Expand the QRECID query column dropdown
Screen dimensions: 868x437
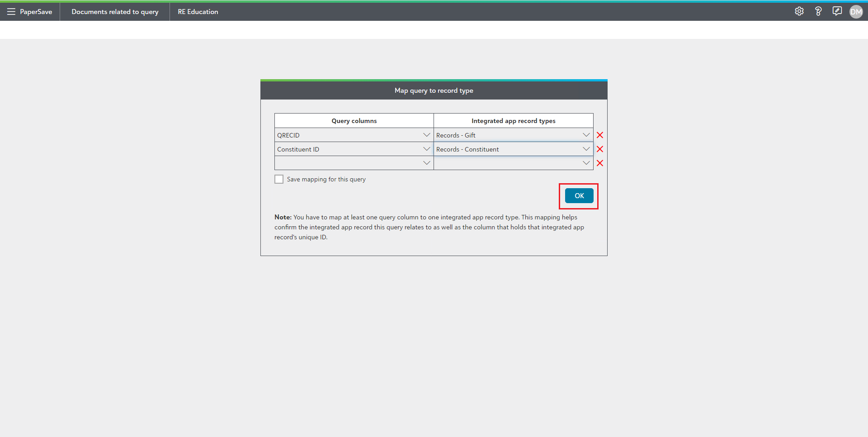tap(426, 135)
